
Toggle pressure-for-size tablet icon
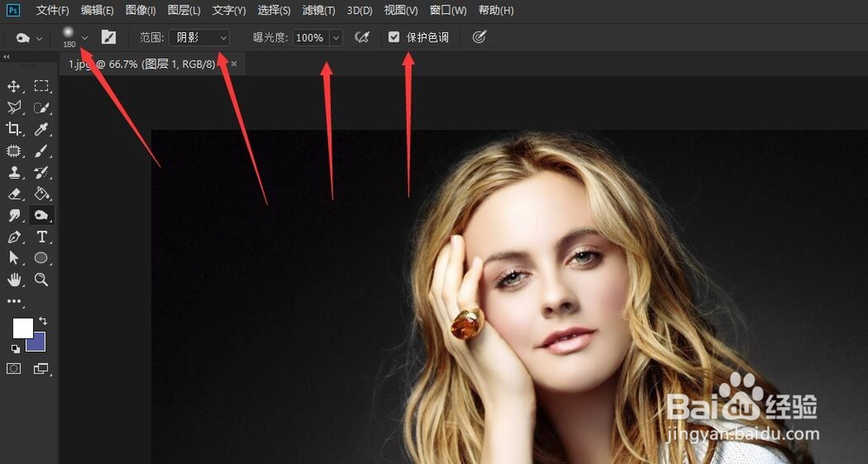coord(479,37)
